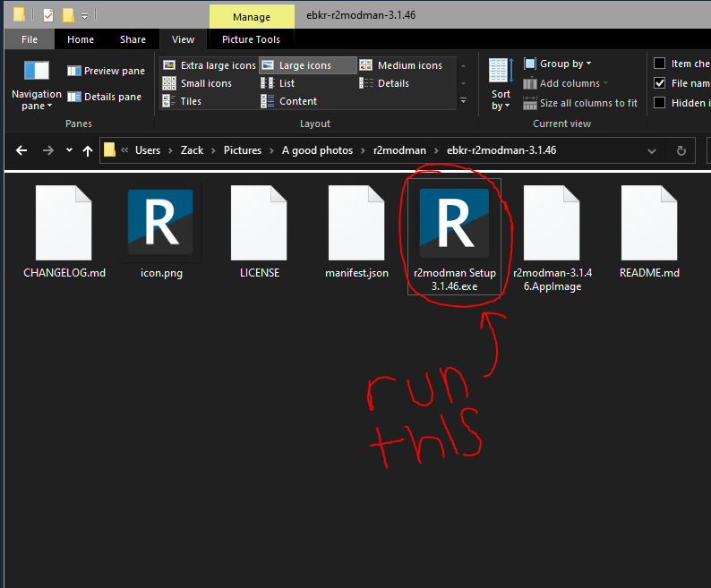Refresh the current folder
The image size is (711, 588).
click(x=681, y=150)
